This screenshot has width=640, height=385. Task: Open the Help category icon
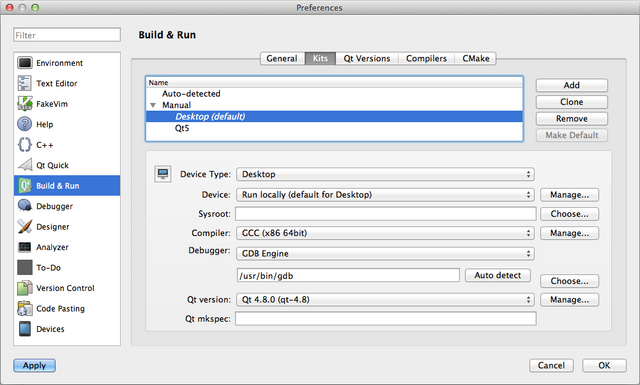pyautogui.click(x=24, y=124)
